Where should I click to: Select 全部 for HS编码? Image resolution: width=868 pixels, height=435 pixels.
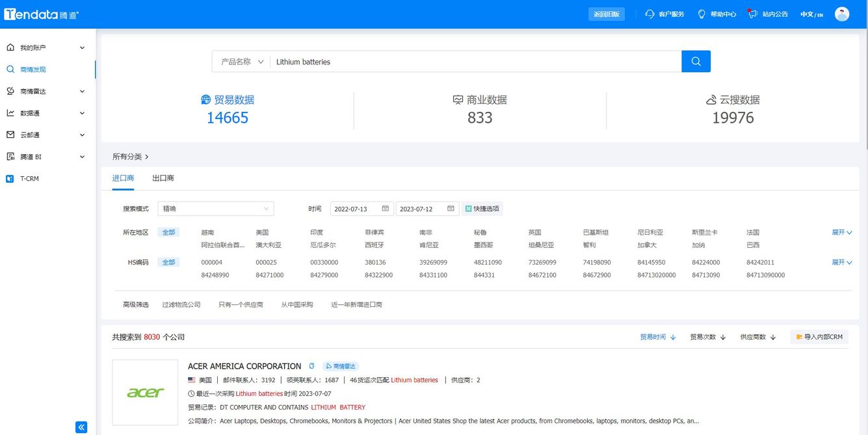168,262
